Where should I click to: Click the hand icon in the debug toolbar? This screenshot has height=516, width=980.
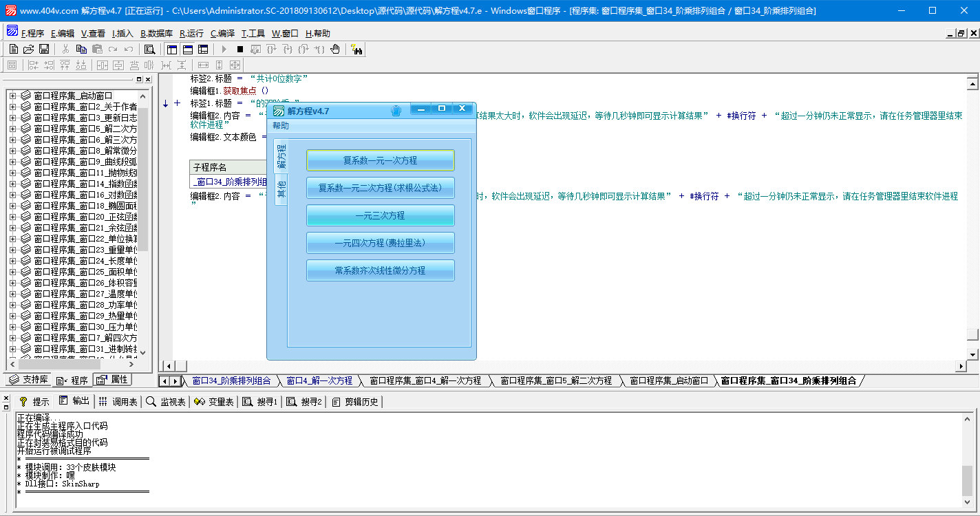click(335, 49)
